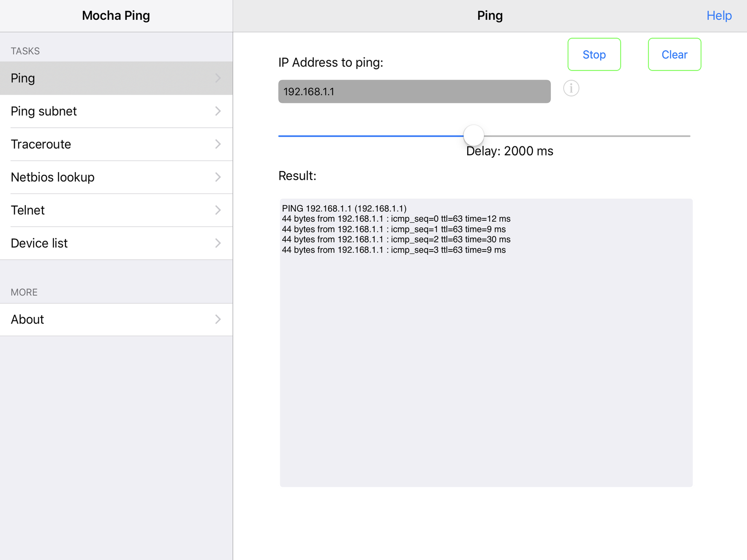
Task: Click the chevron on Ping row
Action: point(218,78)
